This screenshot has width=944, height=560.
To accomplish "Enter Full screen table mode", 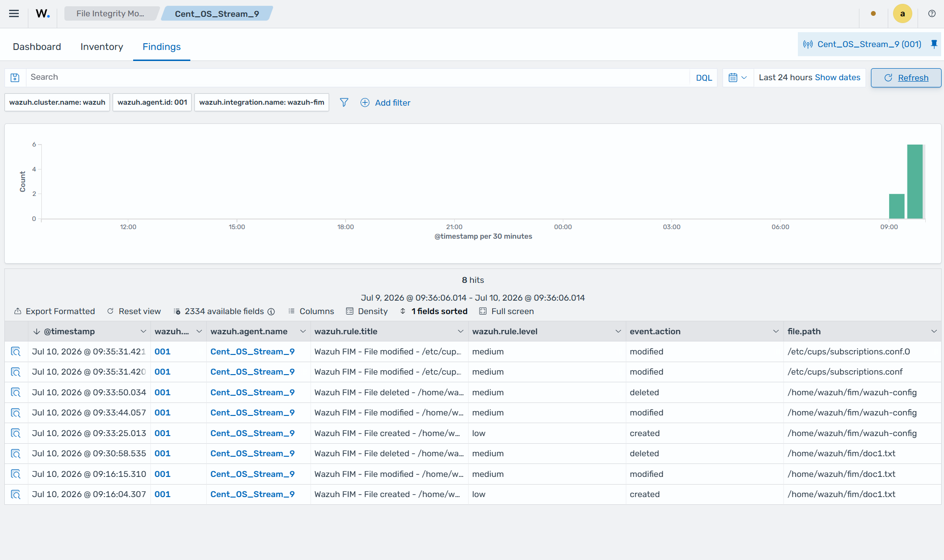I will point(507,311).
